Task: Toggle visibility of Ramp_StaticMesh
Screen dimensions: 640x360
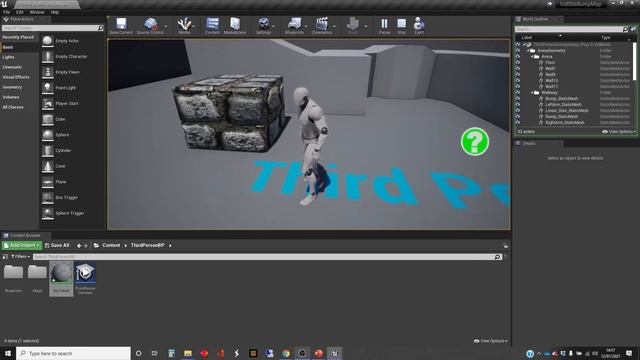Action: point(518,116)
